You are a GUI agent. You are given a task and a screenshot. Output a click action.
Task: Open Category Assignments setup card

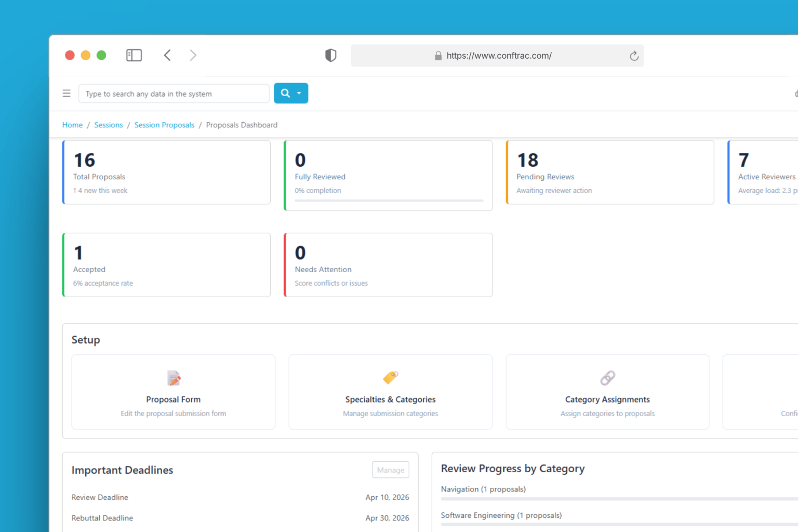point(608,392)
